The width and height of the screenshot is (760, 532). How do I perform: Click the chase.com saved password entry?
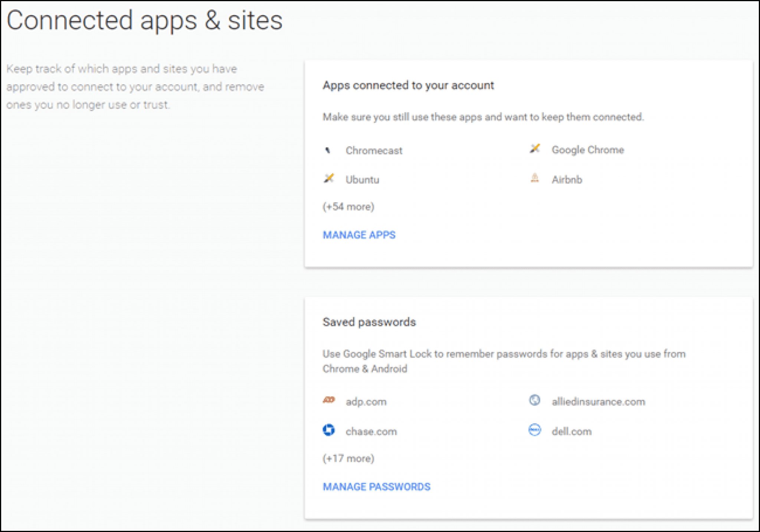coord(371,431)
